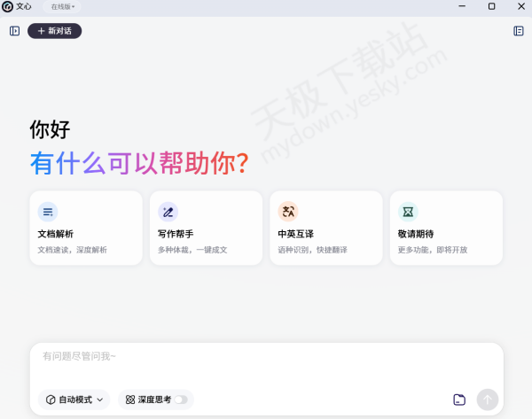Viewport: 532px width, 419px height.
Task: Click the 敬请期待 card title
Action: 416,235
